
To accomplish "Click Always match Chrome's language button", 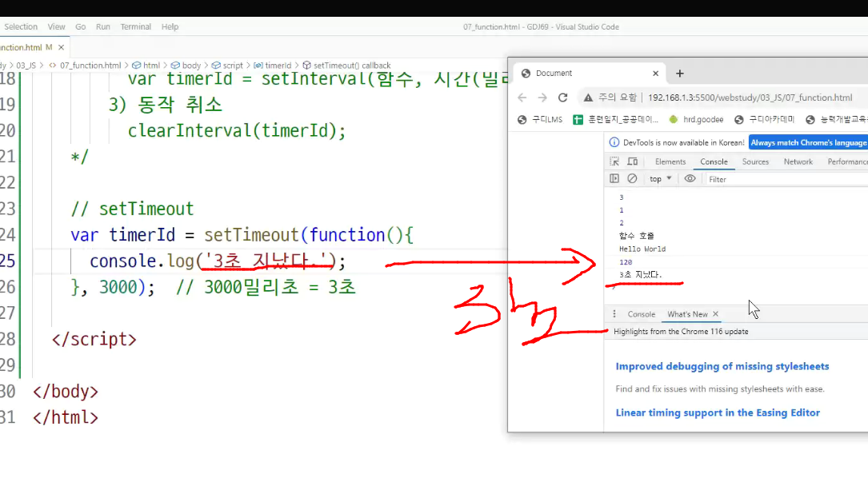I will [808, 142].
